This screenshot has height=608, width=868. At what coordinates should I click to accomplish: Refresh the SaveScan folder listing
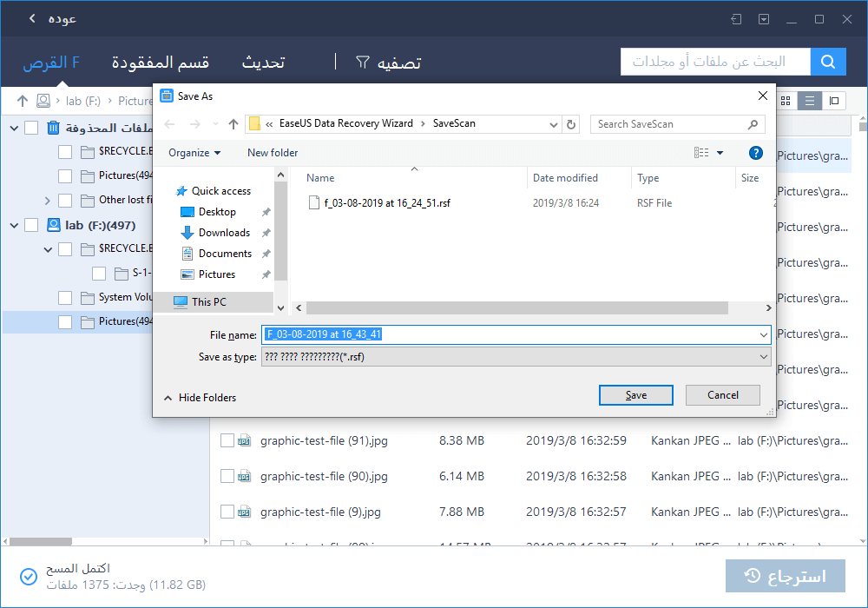pos(570,124)
